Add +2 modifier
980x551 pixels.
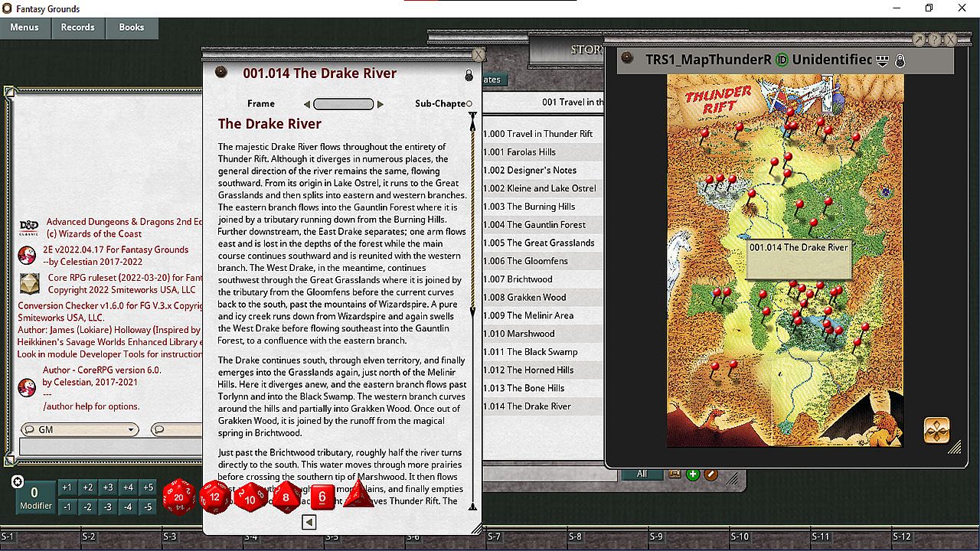pyautogui.click(x=88, y=487)
